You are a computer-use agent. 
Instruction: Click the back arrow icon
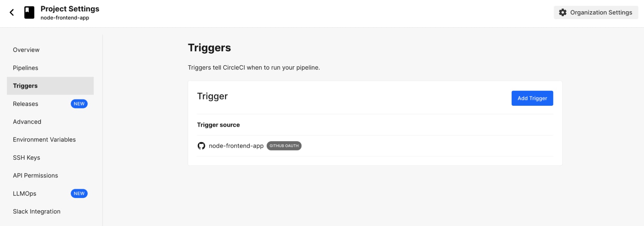tap(12, 13)
